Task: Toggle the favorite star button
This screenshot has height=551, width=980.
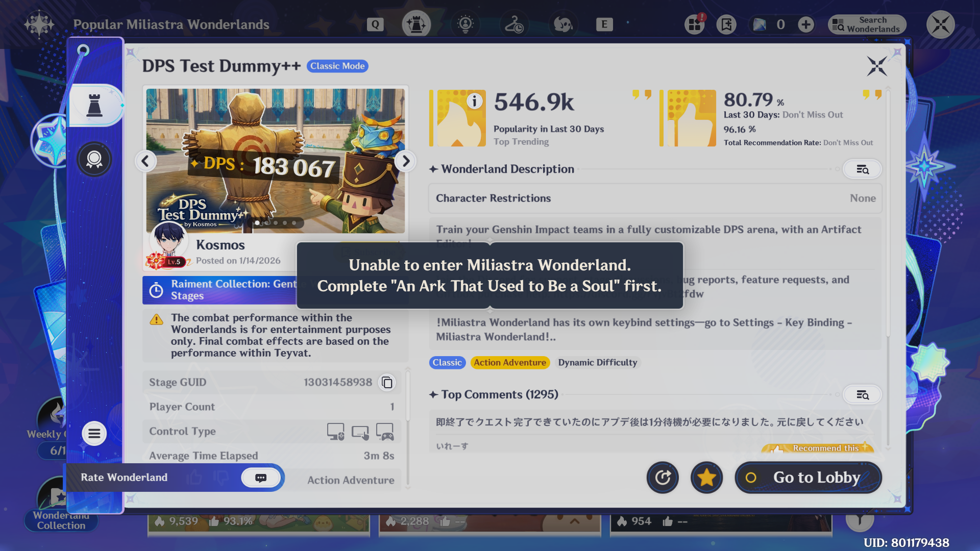Action: 707,478
